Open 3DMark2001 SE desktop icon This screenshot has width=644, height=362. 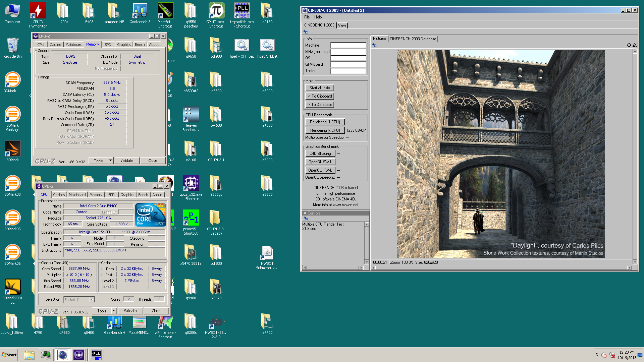(x=12, y=291)
